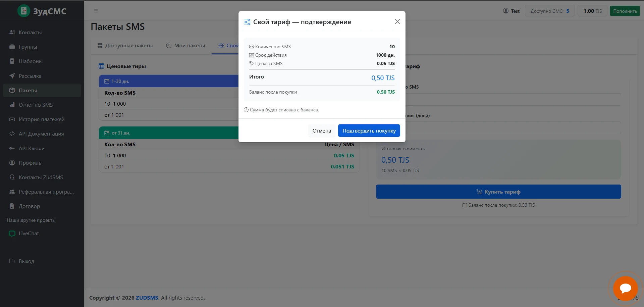Click the Доступно СМС: 5 counter

550,11
